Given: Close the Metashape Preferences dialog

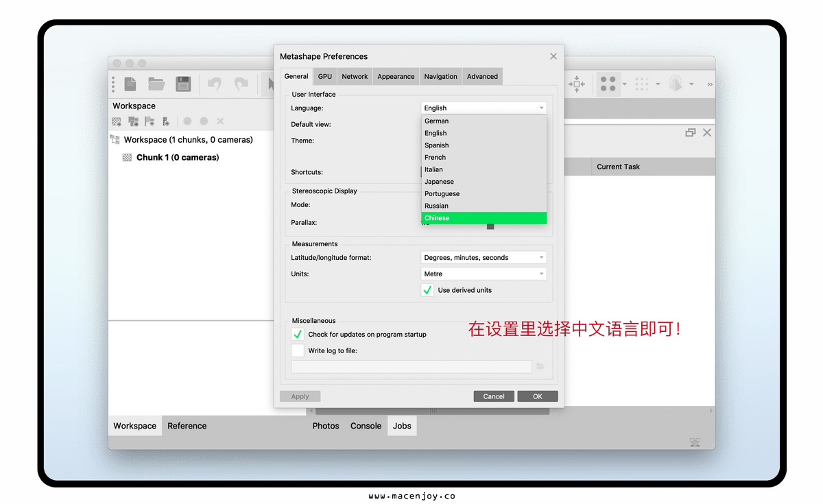Looking at the screenshot, I should (x=553, y=56).
